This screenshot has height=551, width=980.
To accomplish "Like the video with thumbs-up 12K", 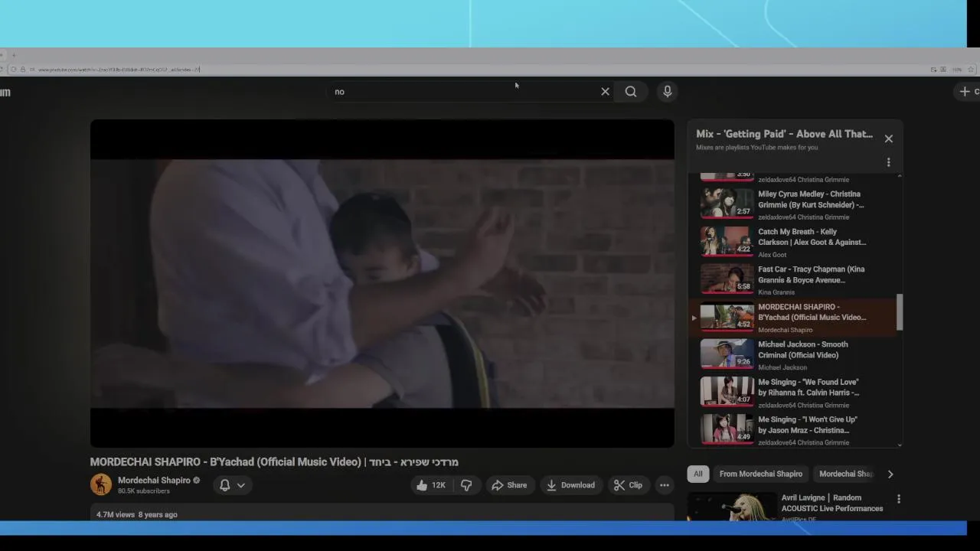I will tap(431, 485).
